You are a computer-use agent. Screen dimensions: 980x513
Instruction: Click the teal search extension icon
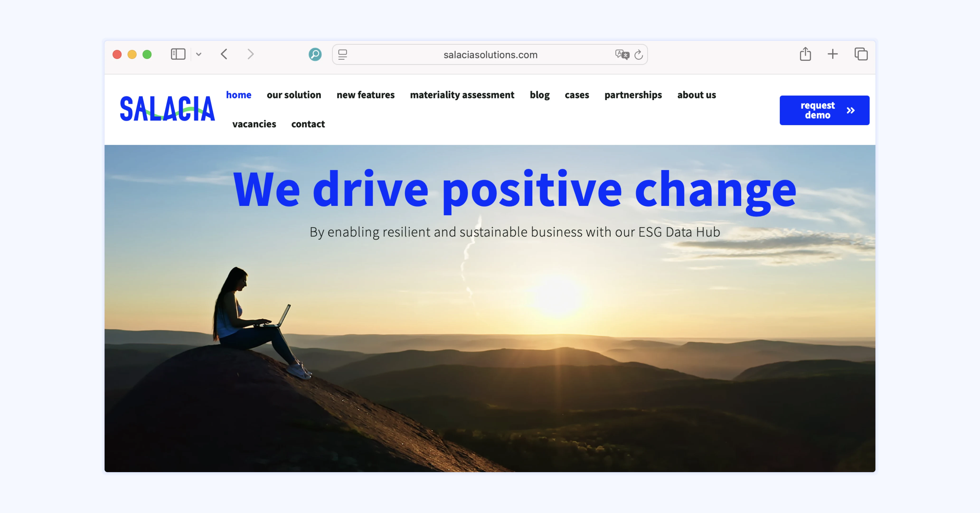tap(315, 54)
